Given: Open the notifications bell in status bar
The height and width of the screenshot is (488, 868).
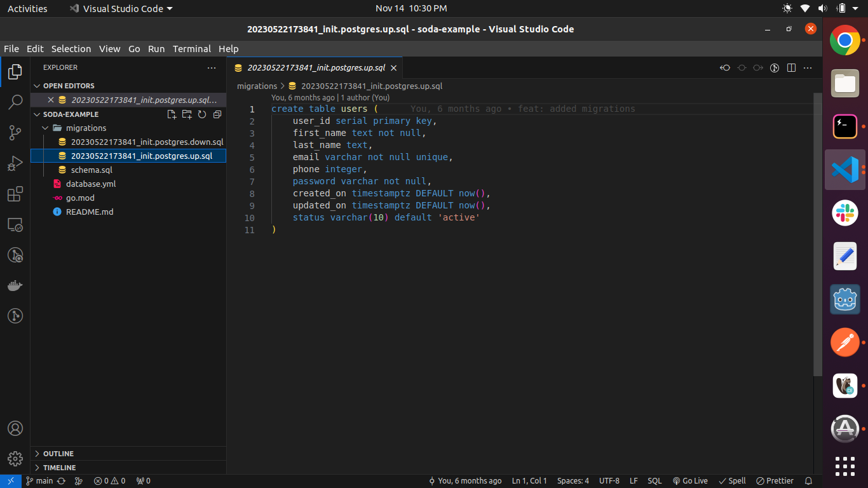Looking at the screenshot, I should [x=808, y=481].
